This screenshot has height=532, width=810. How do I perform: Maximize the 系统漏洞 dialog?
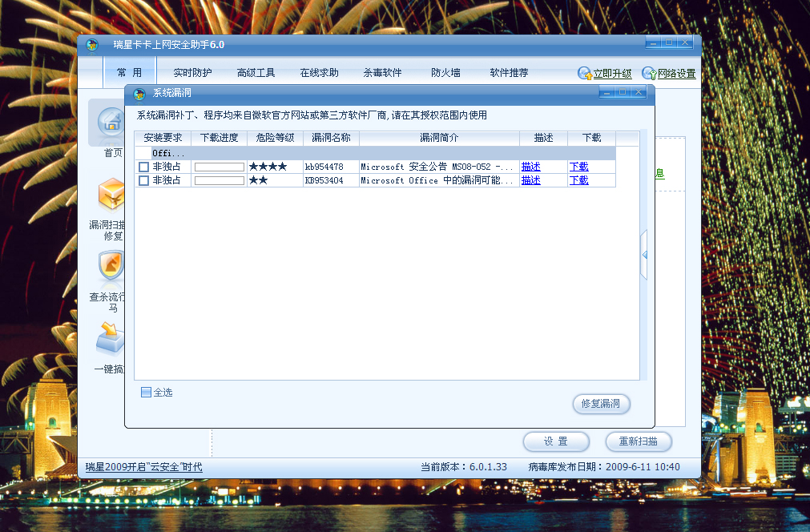[x=623, y=92]
